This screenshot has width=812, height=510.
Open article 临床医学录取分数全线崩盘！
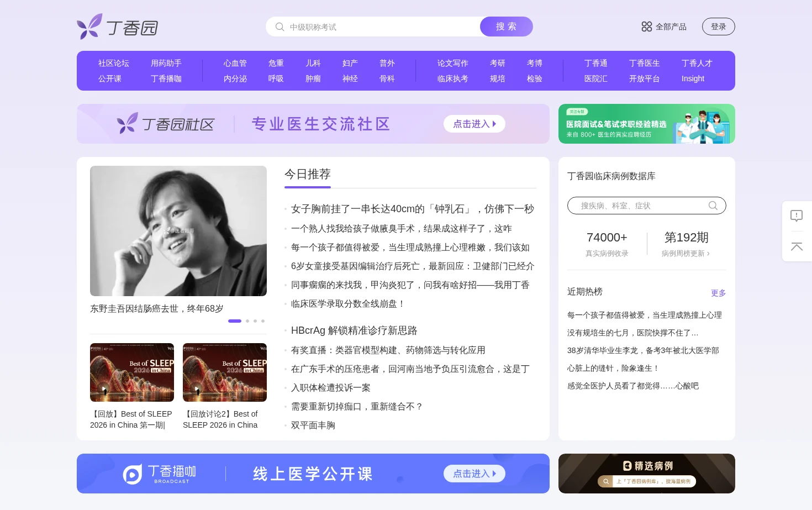pyautogui.click(x=349, y=304)
